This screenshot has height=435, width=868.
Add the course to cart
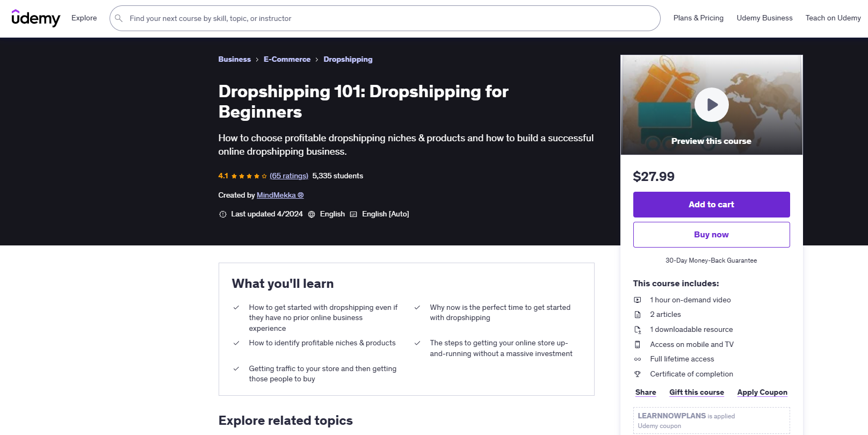[x=712, y=205]
